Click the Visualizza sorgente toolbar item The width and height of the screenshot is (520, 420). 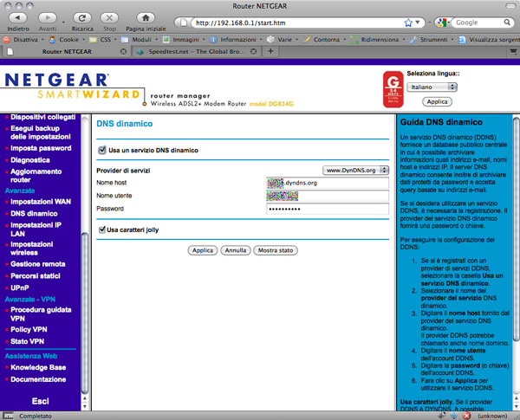tap(489, 40)
